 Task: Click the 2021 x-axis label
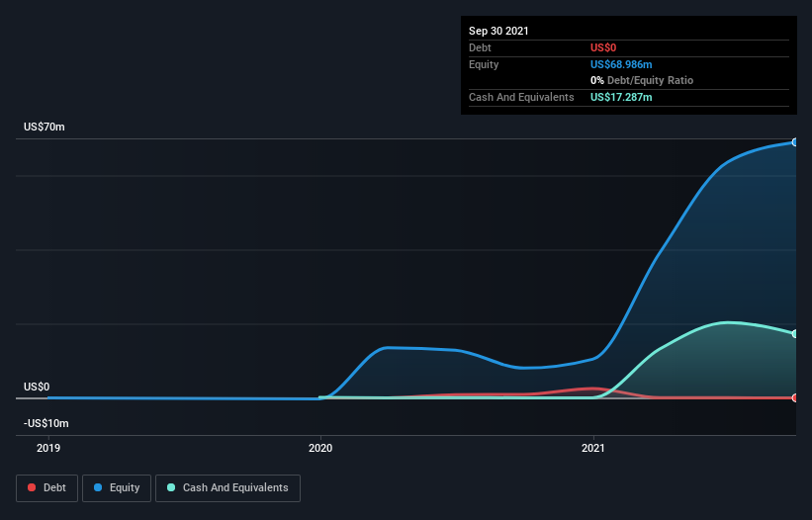point(593,448)
